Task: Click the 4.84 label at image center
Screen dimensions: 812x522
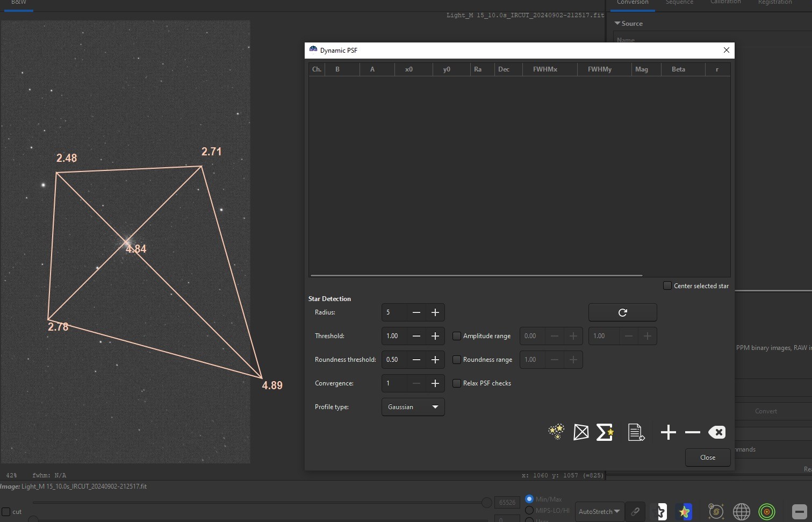Action: click(136, 249)
